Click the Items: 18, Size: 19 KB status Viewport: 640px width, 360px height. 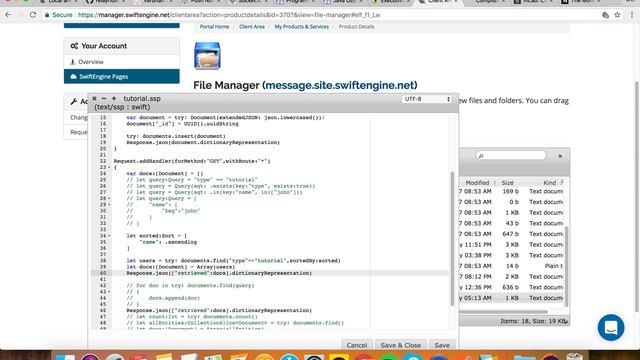click(x=533, y=321)
